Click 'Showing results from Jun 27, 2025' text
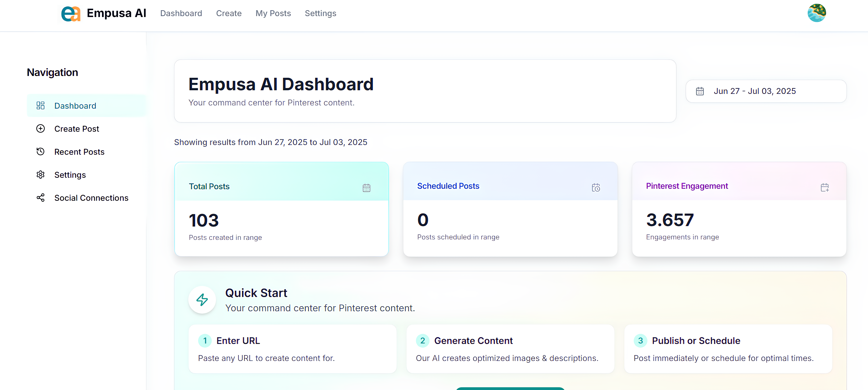The width and height of the screenshot is (868, 390). 271,142
